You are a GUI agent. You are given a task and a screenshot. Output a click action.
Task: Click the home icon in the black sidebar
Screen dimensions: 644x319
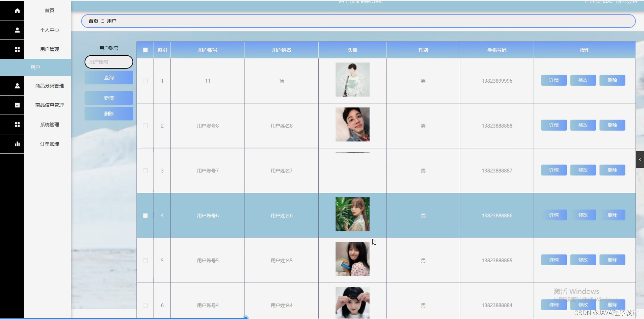pos(17,11)
